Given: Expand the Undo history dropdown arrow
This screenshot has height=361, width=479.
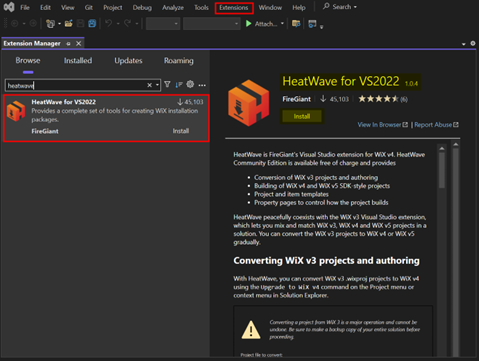Looking at the screenshot, I should pos(118,24).
